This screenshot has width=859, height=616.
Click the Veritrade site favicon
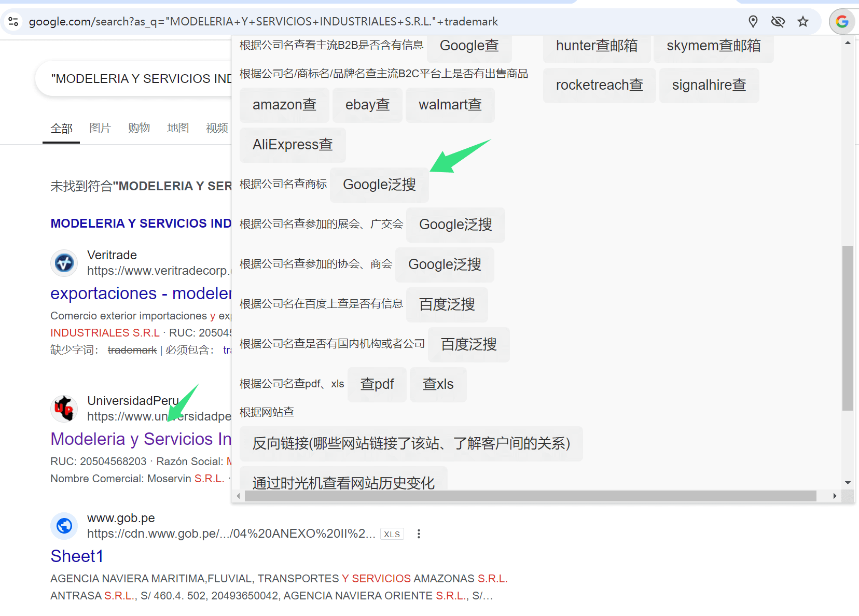click(64, 263)
